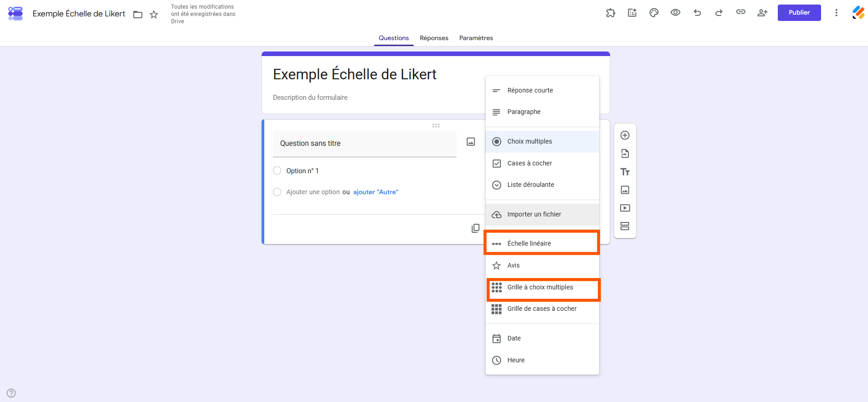
Task: Click the ajouter "Autre" link
Action: pos(375,192)
